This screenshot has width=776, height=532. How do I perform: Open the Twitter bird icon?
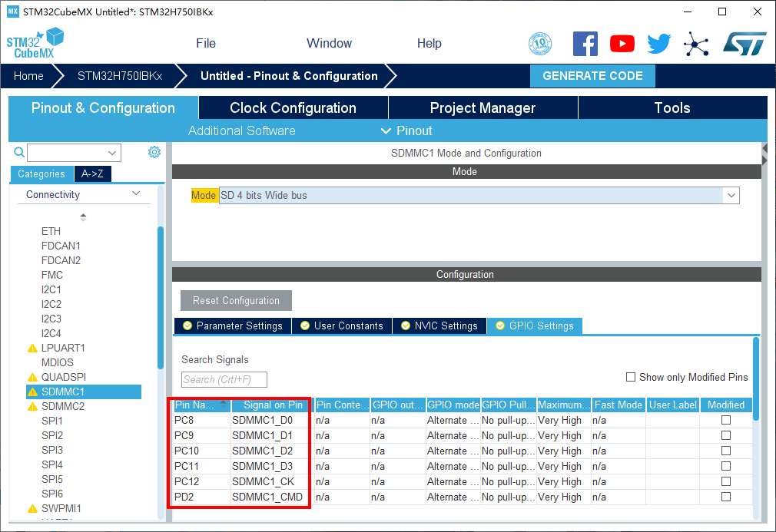658,44
